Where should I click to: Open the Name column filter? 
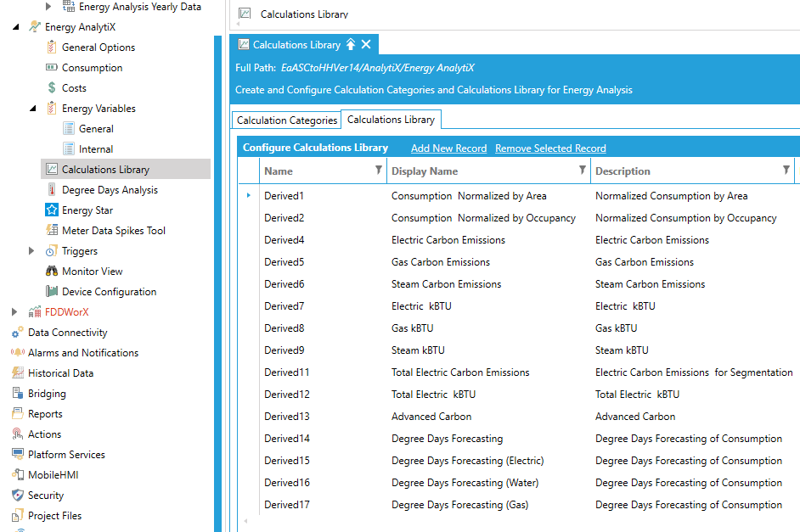(x=378, y=171)
